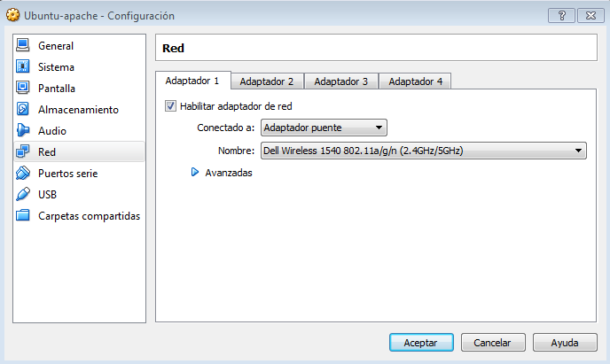Viewport: 610px width, 364px height.
Task: Open the USB settings icon
Action: tap(23, 195)
